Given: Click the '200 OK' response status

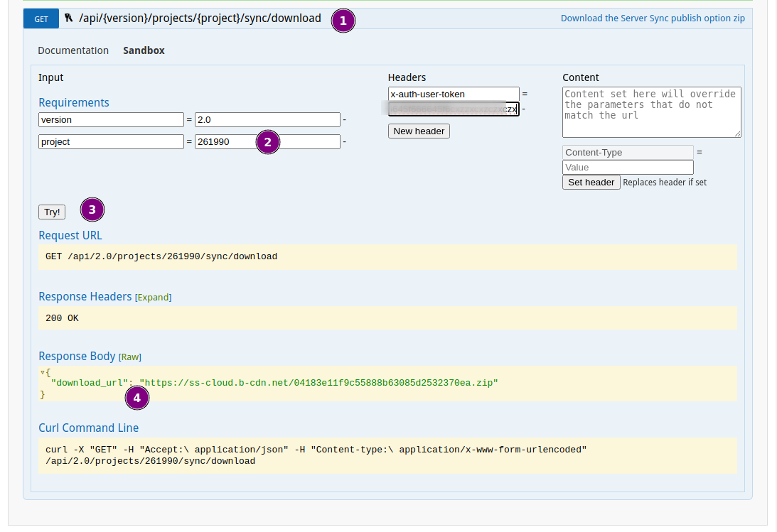Looking at the screenshot, I should (62, 318).
